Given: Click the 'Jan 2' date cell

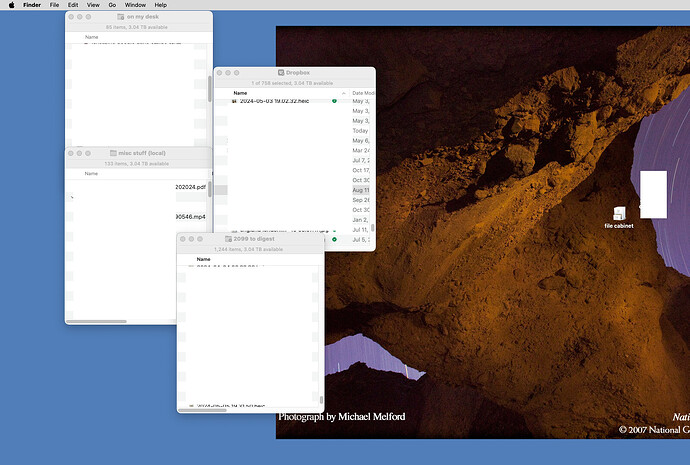Looking at the screenshot, I should click(x=360, y=220).
